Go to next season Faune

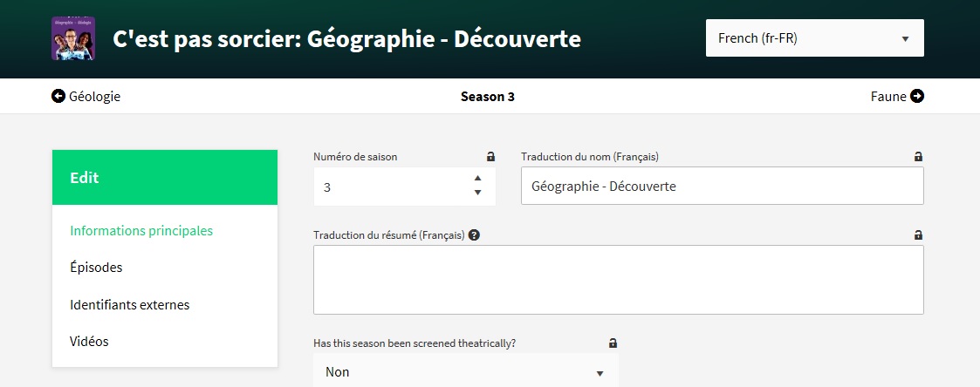888,97
